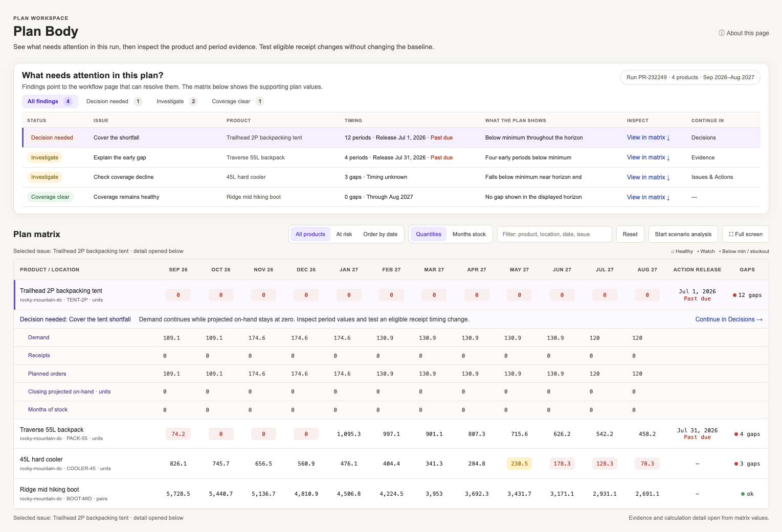Click the 3 gaps indicator
This screenshot has height=532, width=782.
[747, 464]
